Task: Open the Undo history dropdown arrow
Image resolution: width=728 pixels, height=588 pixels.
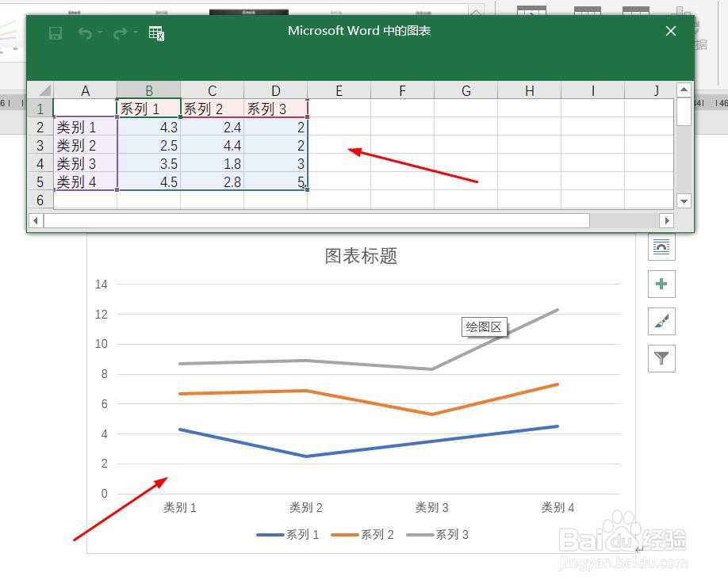Action: point(100,32)
